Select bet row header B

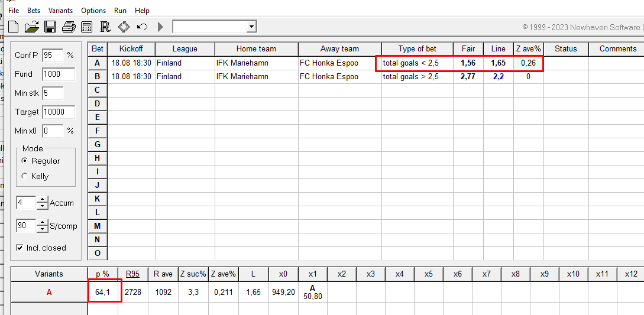click(98, 77)
